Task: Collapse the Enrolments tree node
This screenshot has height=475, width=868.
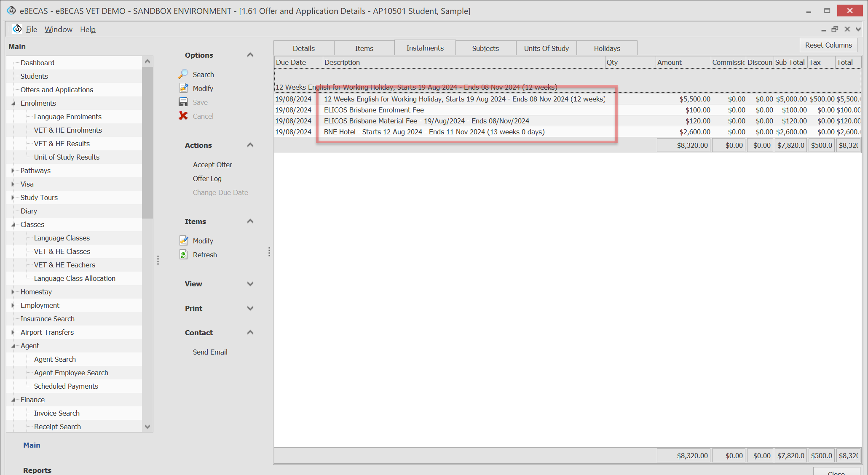Action: pos(13,103)
